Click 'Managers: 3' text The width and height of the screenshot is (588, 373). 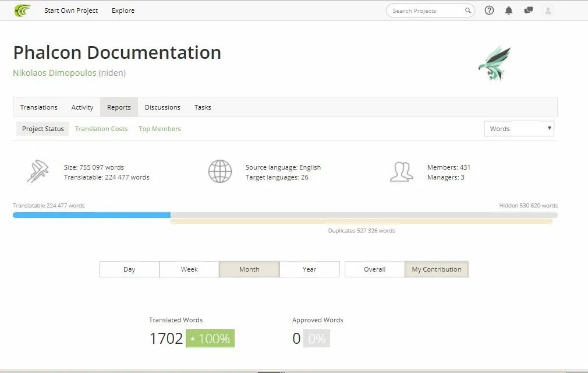pyautogui.click(x=445, y=177)
